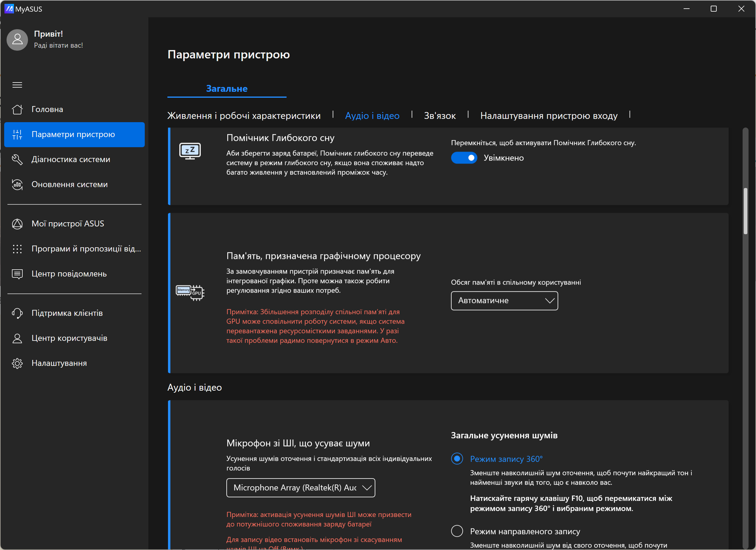756x550 pixels.
Task: Jump to Зв'язок section
Action: tap(440, 116)
